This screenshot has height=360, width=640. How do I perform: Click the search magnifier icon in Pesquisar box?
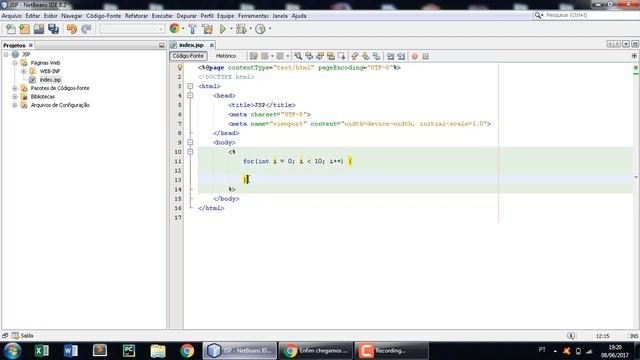[539, 15]
